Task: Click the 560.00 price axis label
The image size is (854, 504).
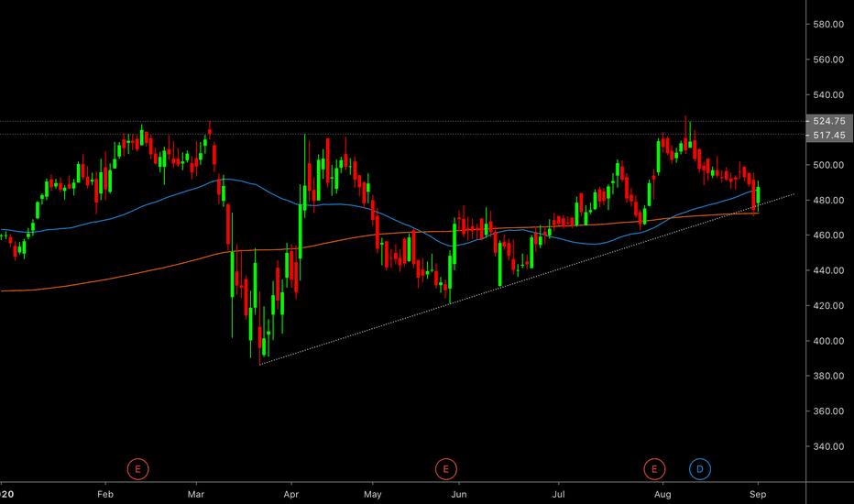Action: (x=828, y=60)
